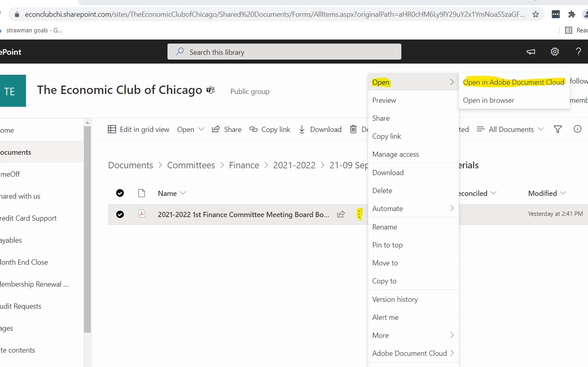Click the TE site logo tile
This screenshot has height=367, width=588.
coord(13,91)
